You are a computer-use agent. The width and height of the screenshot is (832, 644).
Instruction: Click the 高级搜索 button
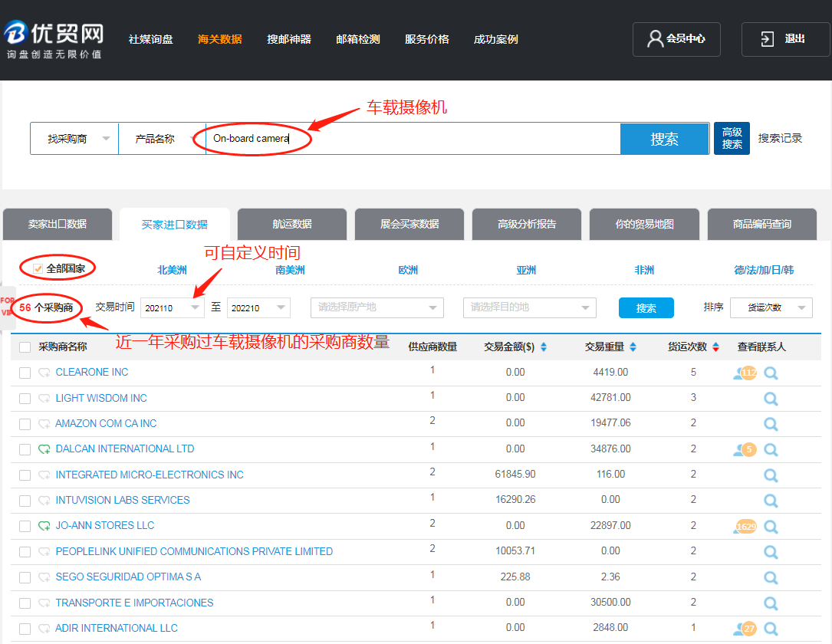pos(732,139)
